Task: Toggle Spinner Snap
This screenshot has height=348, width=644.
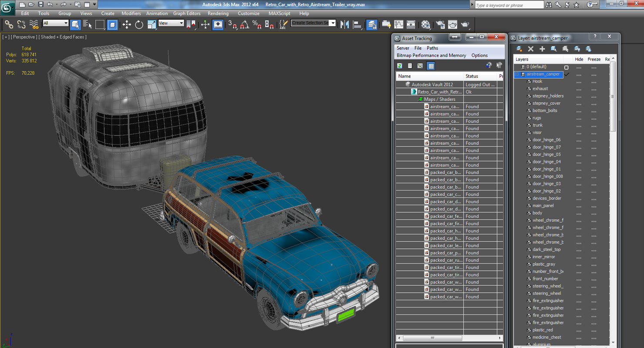Action: (x=269, y=25)
